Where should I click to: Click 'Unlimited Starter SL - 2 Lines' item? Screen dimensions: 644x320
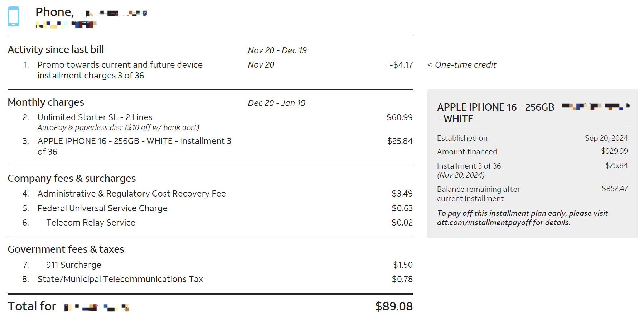click(x=95, y=117)
